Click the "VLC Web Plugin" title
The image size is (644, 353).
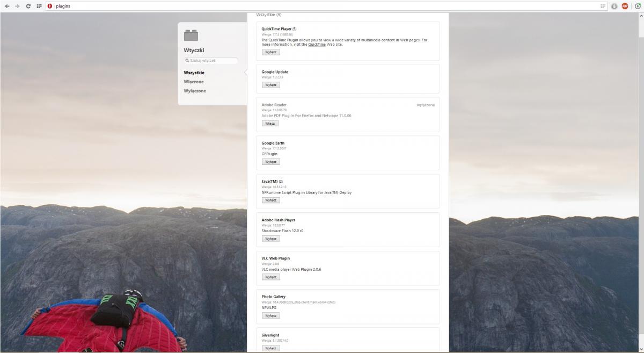pyautogui.click(x=276, y=258)
